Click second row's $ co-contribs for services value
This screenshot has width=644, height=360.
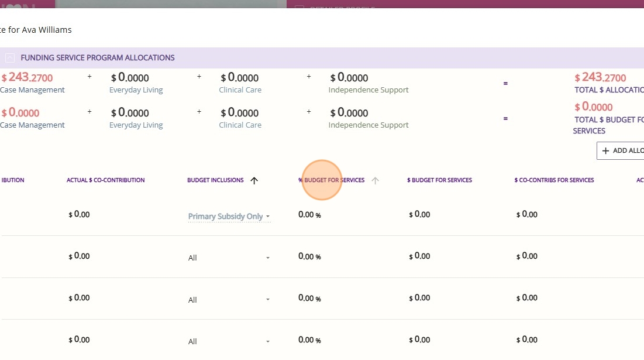pos(527,256)
